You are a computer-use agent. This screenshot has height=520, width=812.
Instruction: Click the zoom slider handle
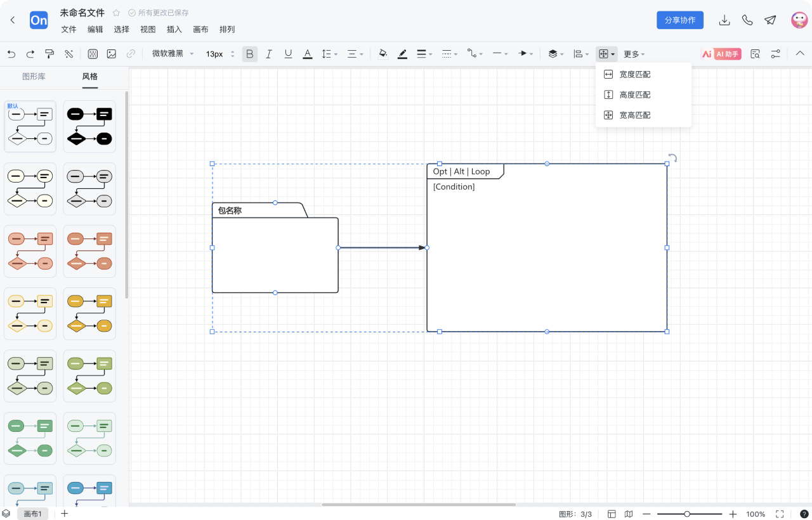click(687, 514)
